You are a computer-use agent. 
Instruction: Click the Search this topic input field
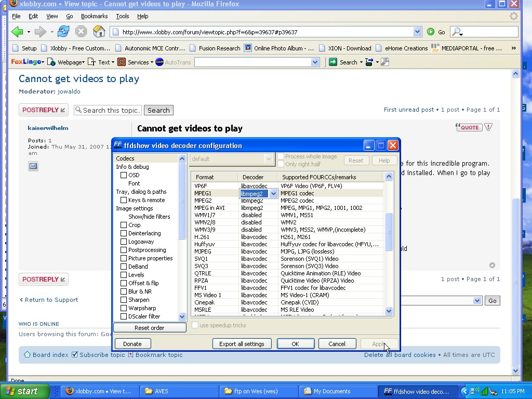point(108,110)
